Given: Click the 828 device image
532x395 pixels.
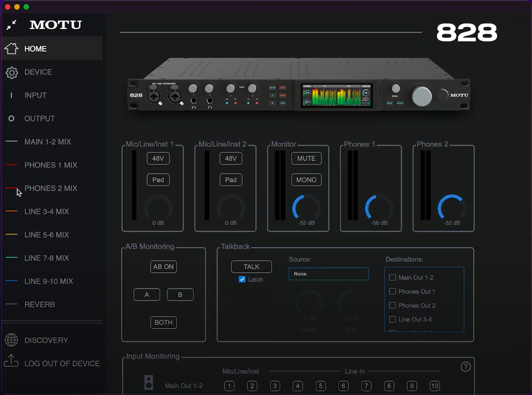Looking at the screenshot, I should pos(298,84).
